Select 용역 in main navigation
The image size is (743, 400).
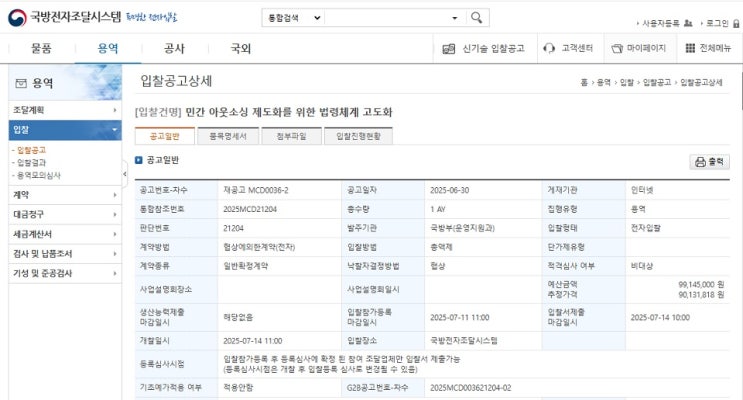pos(108,48)
